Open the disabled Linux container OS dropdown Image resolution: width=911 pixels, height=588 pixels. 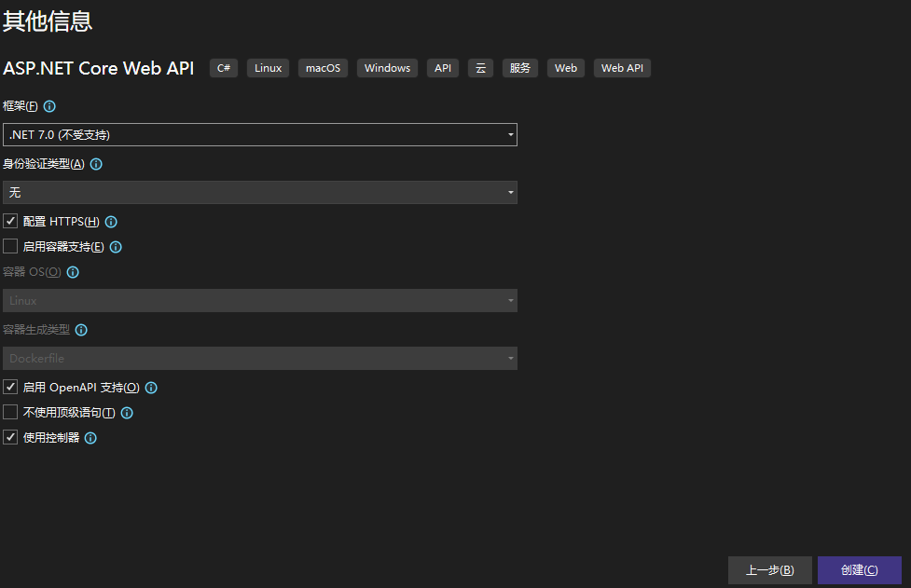(260, 301)
